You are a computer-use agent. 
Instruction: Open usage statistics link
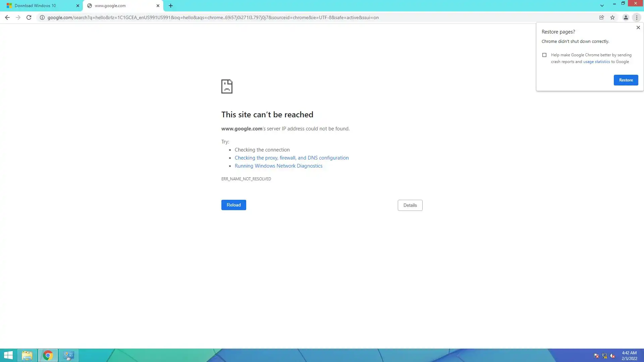[596, 62]
